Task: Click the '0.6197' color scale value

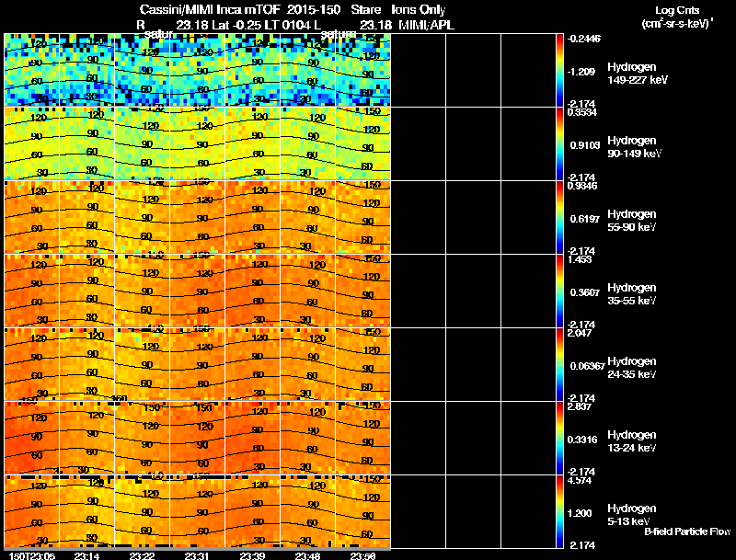Action: [585, 219]
